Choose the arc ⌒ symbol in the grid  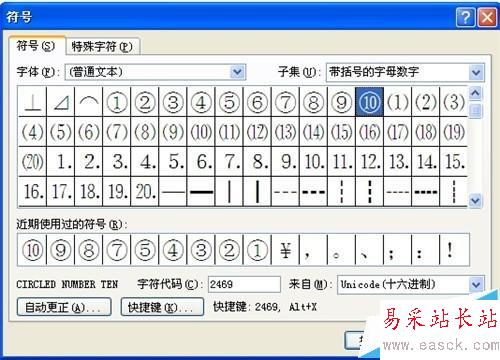(x=89, y=102)
